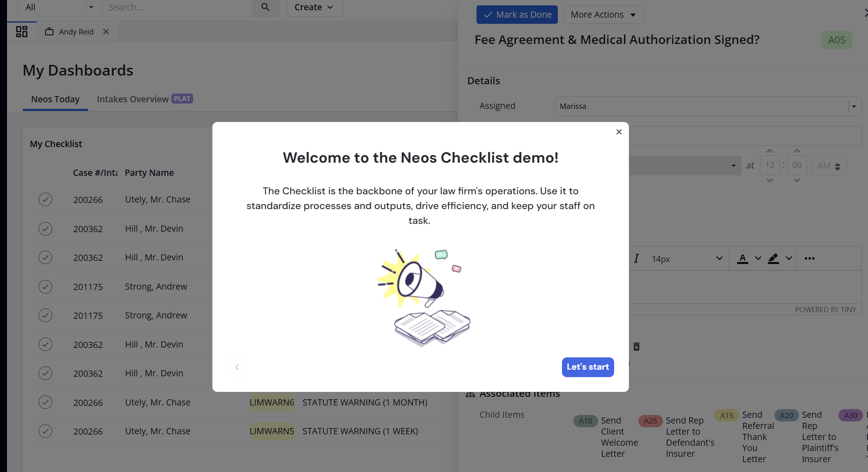Check off Strong, Andrew 201175 first item
This screenshot has width=868, height=472.
tap(45, 287)
